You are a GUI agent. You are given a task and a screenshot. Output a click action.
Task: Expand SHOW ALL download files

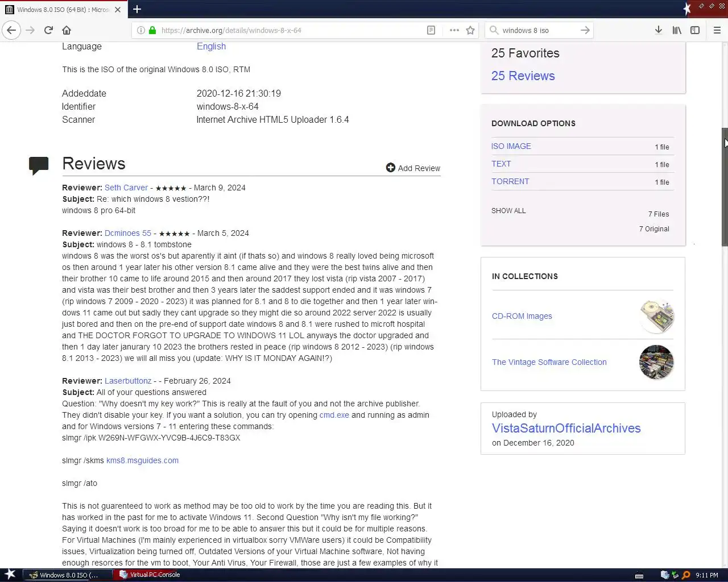[508, 210]
